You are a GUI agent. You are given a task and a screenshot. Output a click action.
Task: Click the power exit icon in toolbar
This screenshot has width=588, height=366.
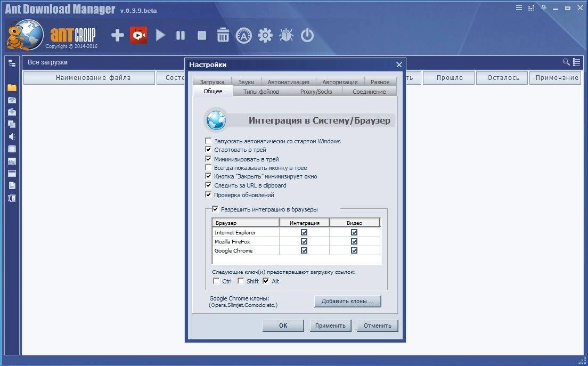coord(307,35)
